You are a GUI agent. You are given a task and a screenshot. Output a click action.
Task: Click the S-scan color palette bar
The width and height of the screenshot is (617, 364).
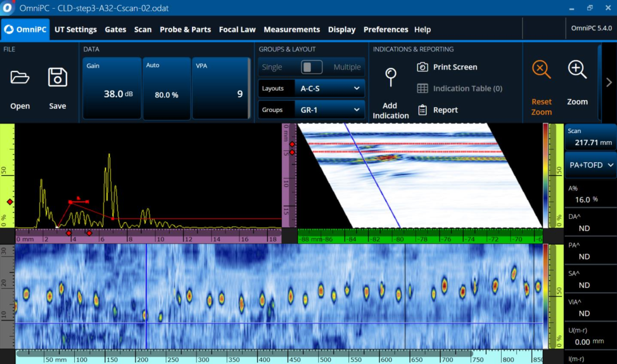546,175
